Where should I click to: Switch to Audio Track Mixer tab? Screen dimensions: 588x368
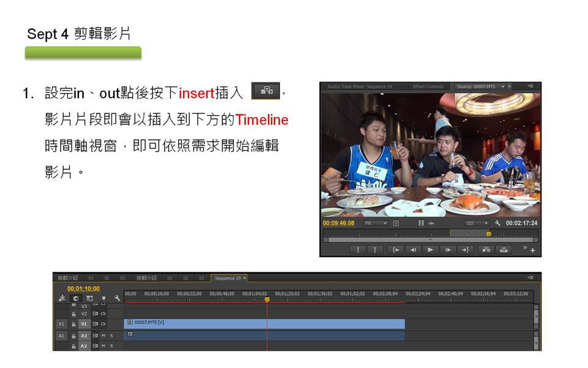359,86
